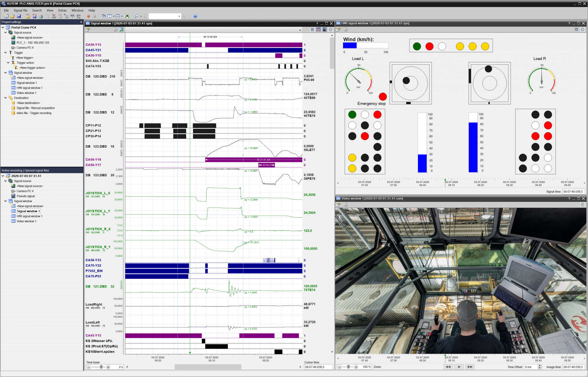Click the print icon in the main toolbar
This screenshot has height=377, width=588.
41,16
